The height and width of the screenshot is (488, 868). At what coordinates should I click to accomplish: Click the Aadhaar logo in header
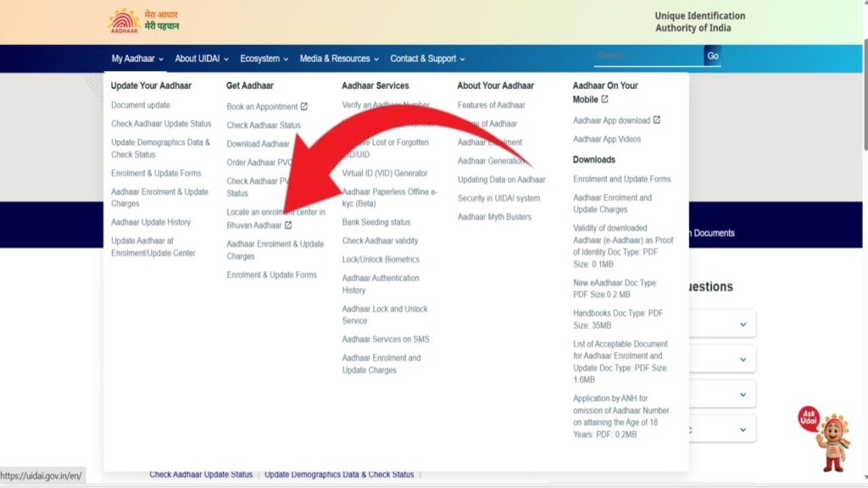(124, 21)
